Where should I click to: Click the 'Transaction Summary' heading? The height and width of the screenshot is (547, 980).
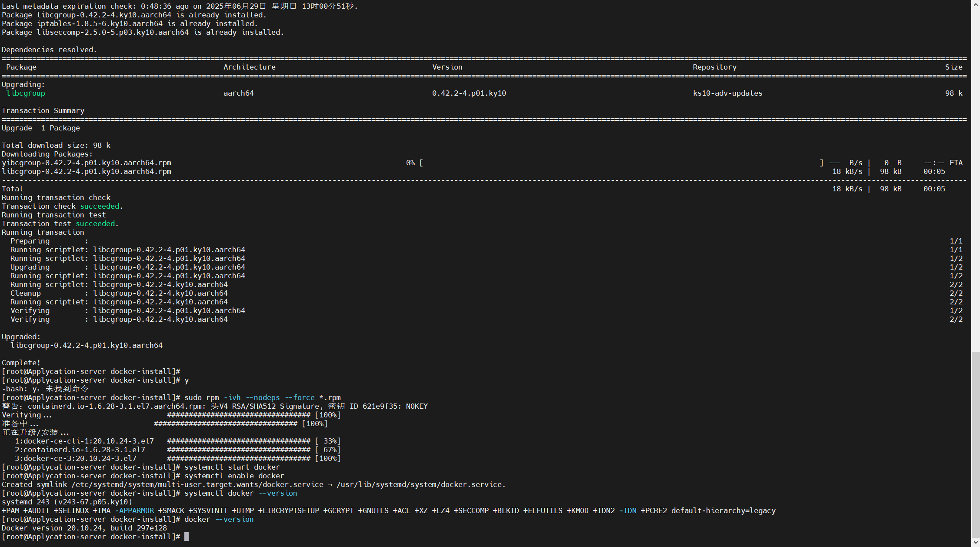pyautogui.click(x=43, y=110)
